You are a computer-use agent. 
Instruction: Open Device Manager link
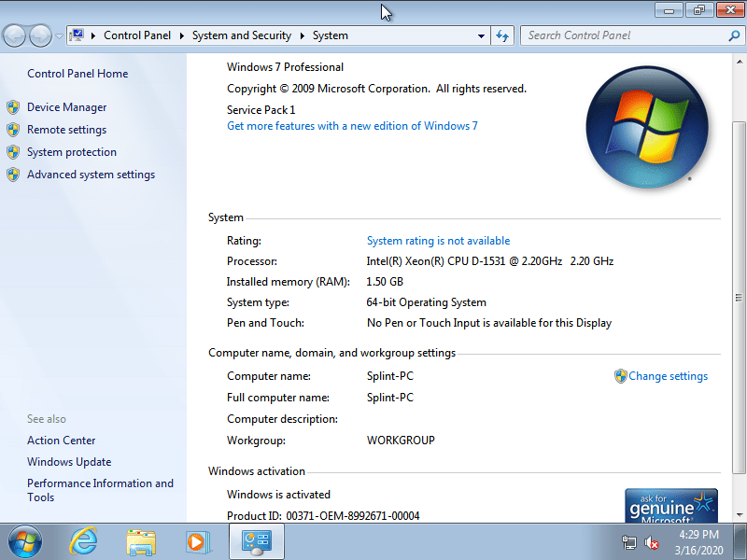[66, 107]
